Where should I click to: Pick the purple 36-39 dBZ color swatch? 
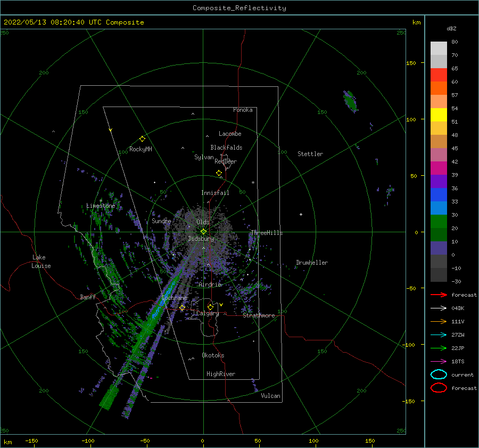click(x=439, y=182)
